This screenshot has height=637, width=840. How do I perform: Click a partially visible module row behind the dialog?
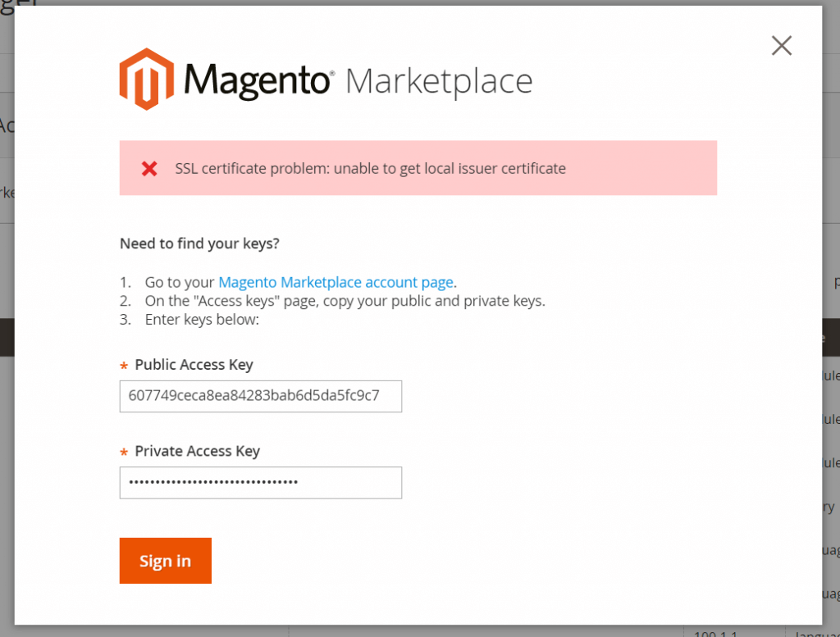pyautogui.click(x=831, y=419)
